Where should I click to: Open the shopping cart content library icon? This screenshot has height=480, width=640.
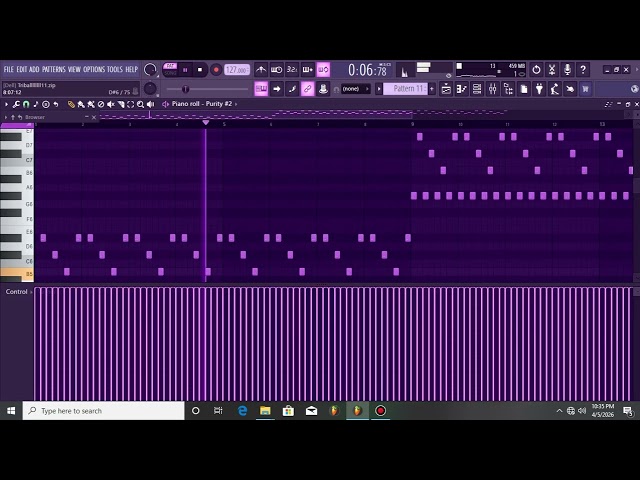pyautogui.click(x=586, y=89)
